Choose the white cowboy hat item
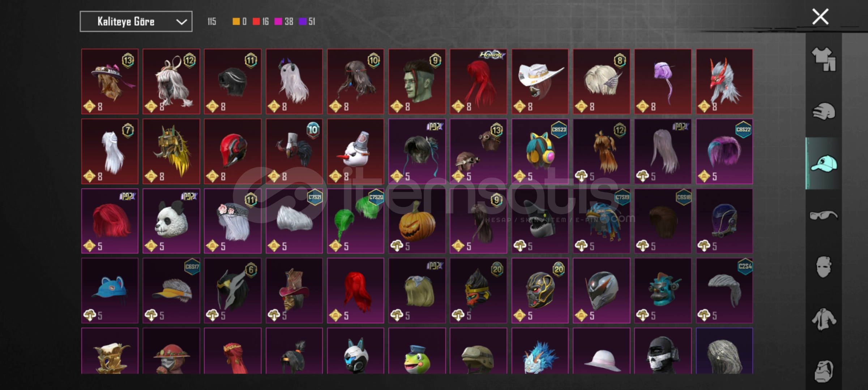Screen dimensions: 868x390 540,82
